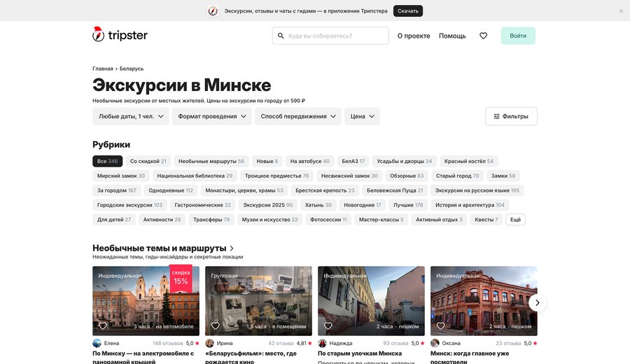This screenshot has width=630, height=364.
Task: Close the app promo banner
Action: click(x=621, y=10)
